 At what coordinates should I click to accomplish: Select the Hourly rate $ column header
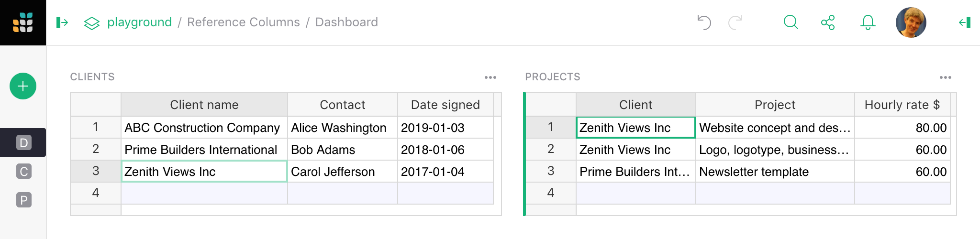[902, 105]
